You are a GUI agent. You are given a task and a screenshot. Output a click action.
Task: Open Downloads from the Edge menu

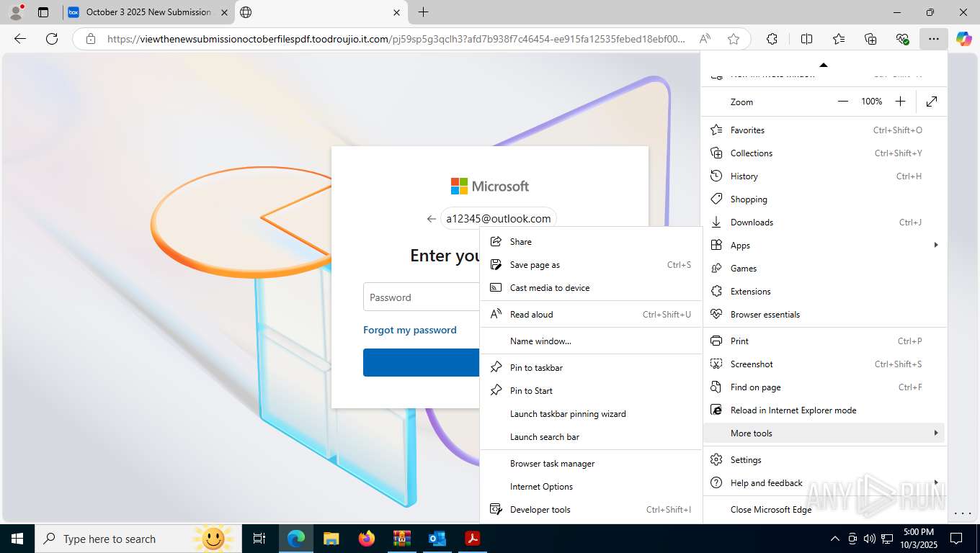(x=824, y=222)
